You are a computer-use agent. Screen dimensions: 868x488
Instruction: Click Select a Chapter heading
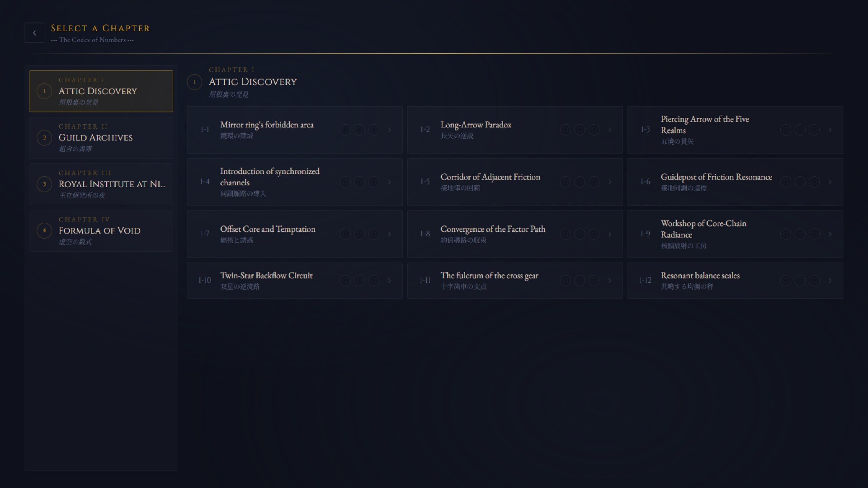100,28
